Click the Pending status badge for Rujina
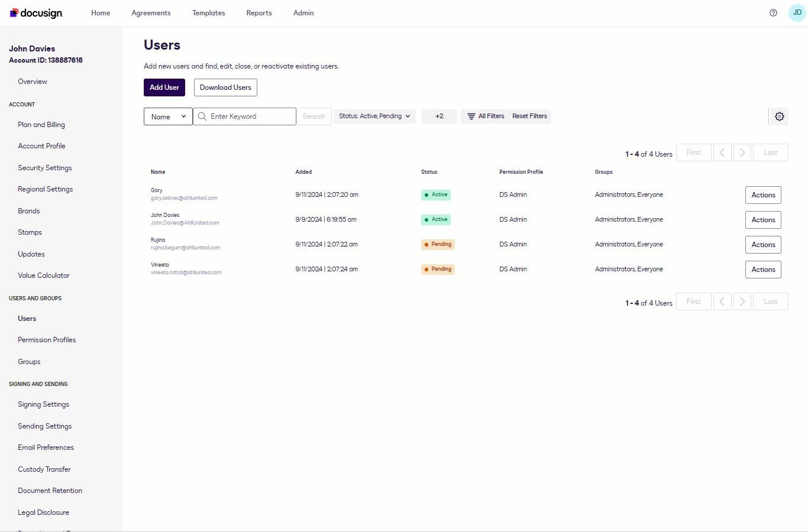 point(438,244)
